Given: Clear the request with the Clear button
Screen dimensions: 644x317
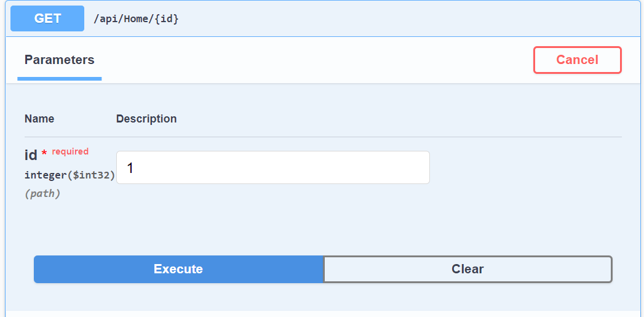Looking at the screenshot, I should point(468,270).
